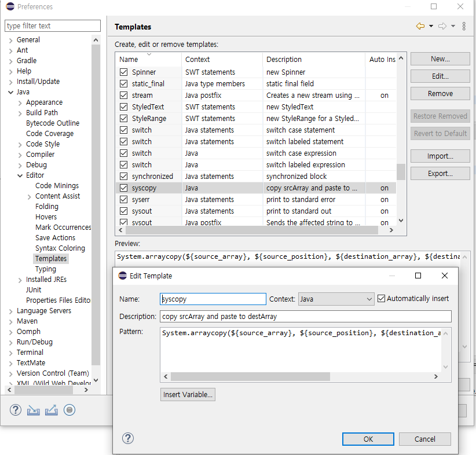Image resolution: width=476 pixels, height=455 pixels.
Task: Click the Eclipse icon in Edit Template title
Action: click(123, 276)
